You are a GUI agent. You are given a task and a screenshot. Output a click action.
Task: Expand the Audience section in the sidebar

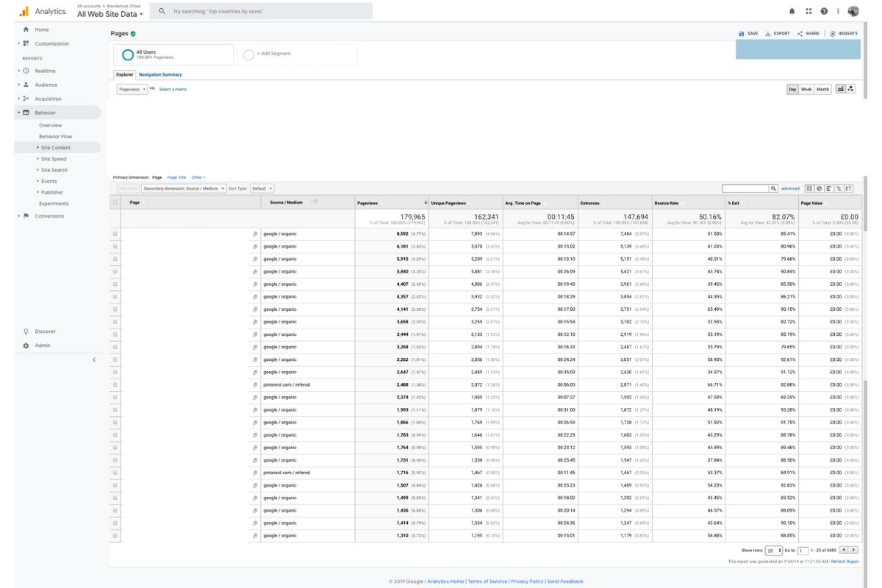pos(46,85)
